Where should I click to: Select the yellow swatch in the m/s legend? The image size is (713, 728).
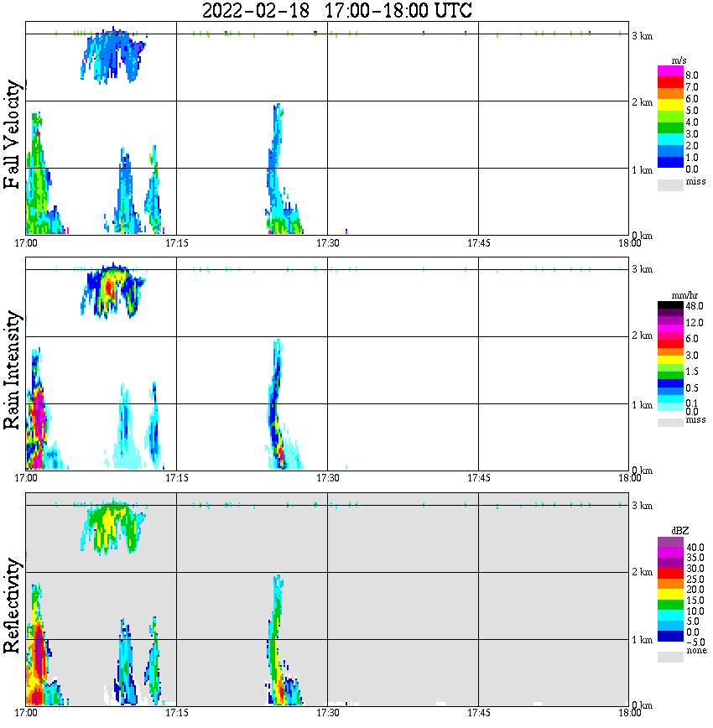[x=670, y=106]
